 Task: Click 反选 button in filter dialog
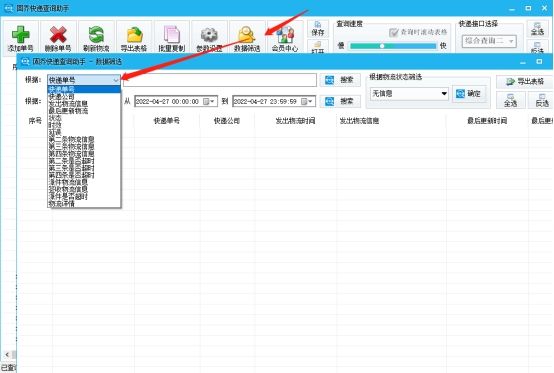coord(541,101)
